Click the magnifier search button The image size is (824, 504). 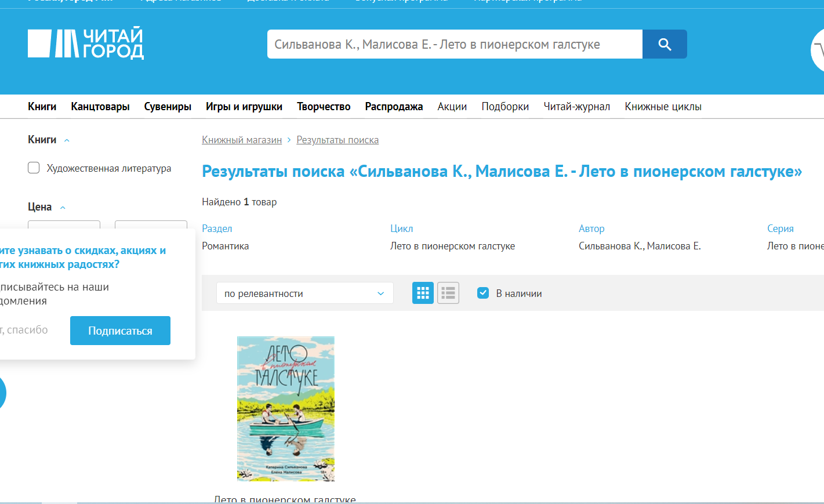665,44
